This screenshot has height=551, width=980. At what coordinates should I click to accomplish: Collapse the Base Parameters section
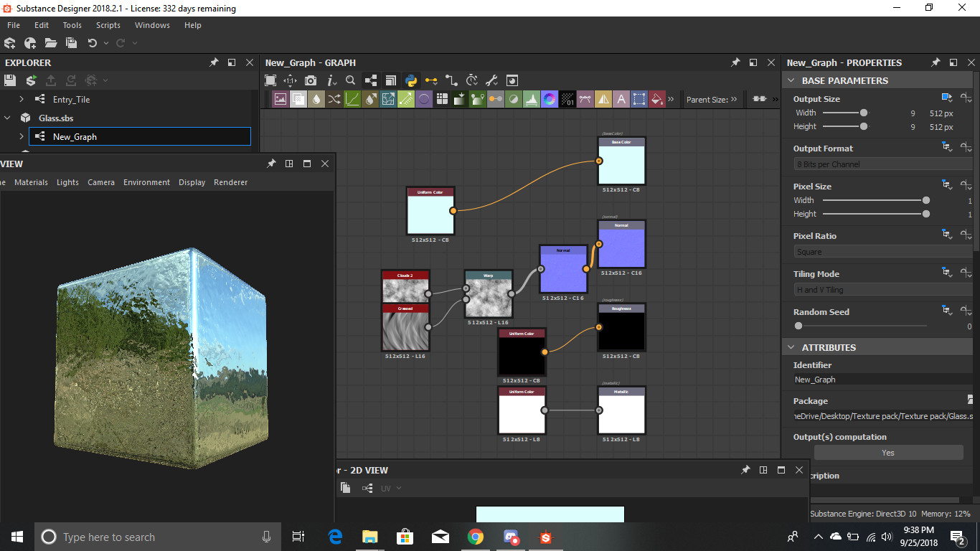(x=791, y=80)
